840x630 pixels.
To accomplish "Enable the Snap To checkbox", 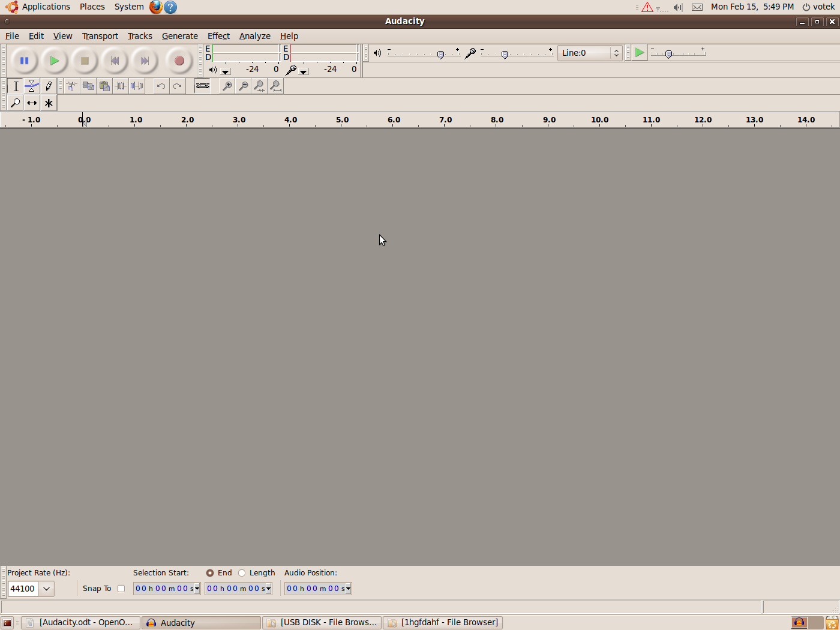I will click(121, 589).
